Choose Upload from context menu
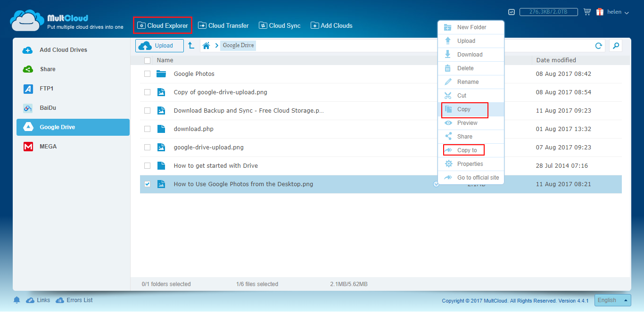Screen dimensions: 644x312 [x=471, y=41]
